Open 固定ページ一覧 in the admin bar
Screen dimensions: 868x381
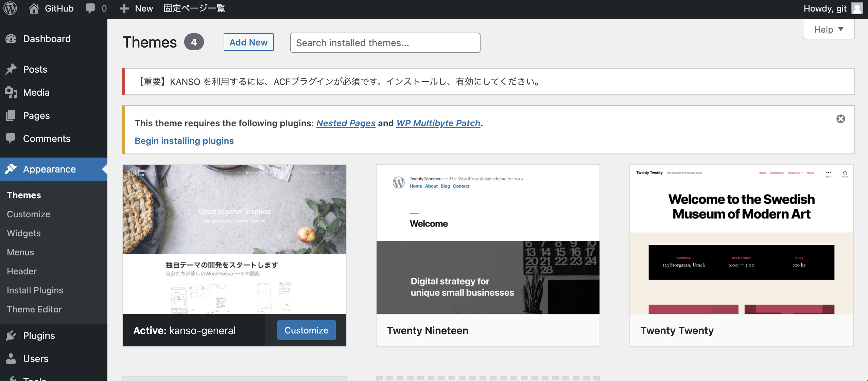(x=194, y=8)
